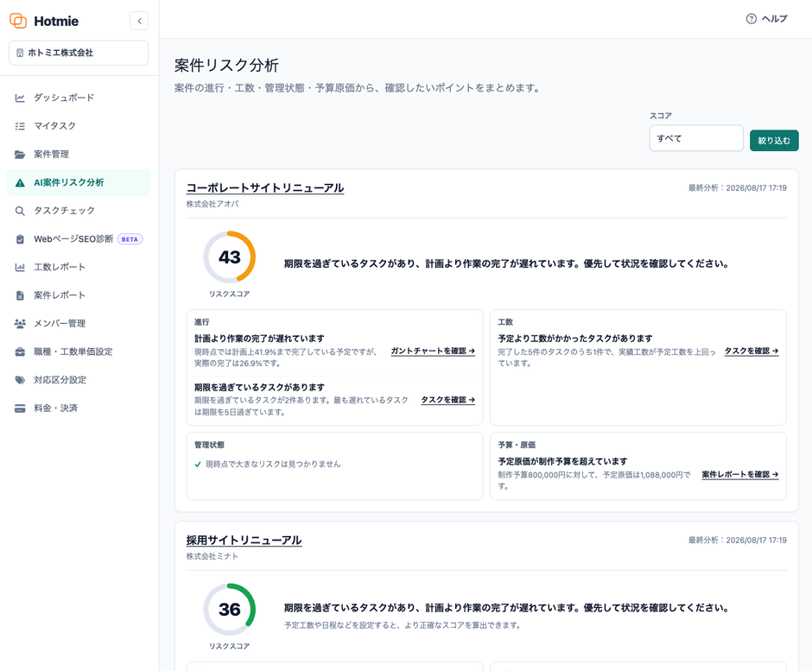This screenshot has width=812, height=671.
Task: Open 料金・決済 in the sidebar
Action: [79, 408]
